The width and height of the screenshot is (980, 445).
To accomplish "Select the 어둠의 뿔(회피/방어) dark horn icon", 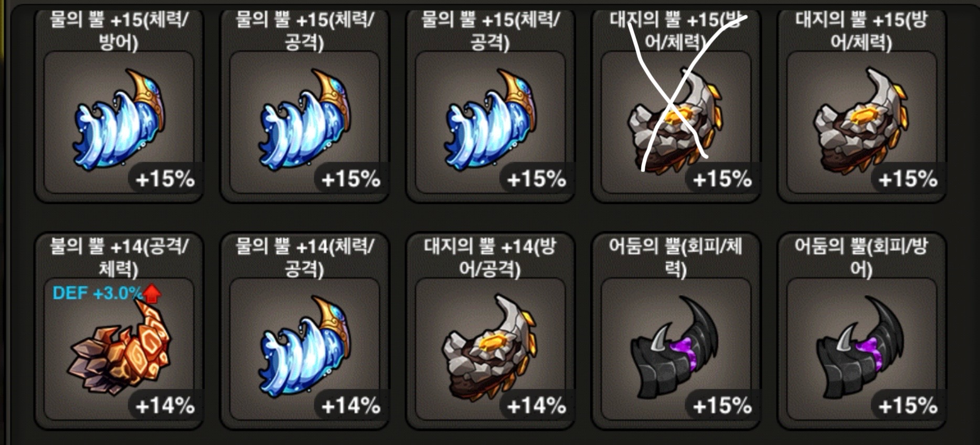I will (x=859, y=347).
